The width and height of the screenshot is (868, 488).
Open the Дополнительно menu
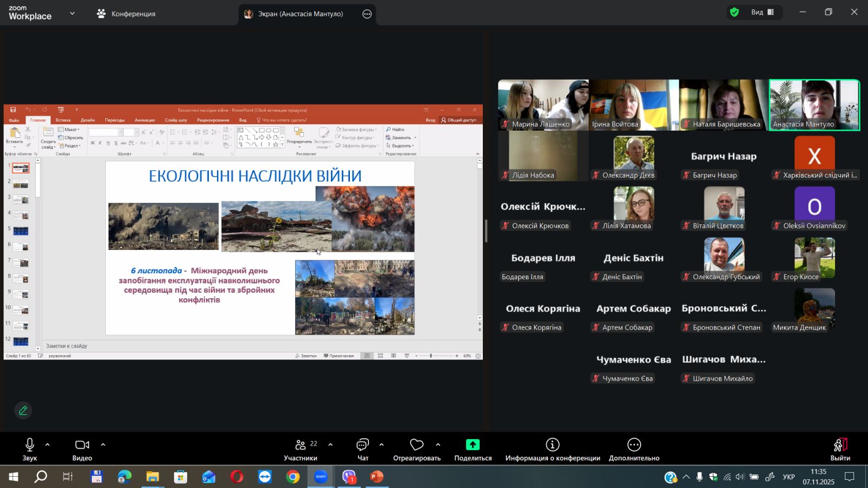click(634, 450)
